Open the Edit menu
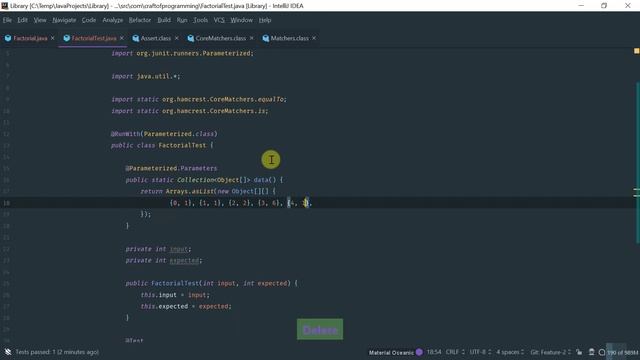Viewport: 640px width, 360px height. tap(22, 20)
